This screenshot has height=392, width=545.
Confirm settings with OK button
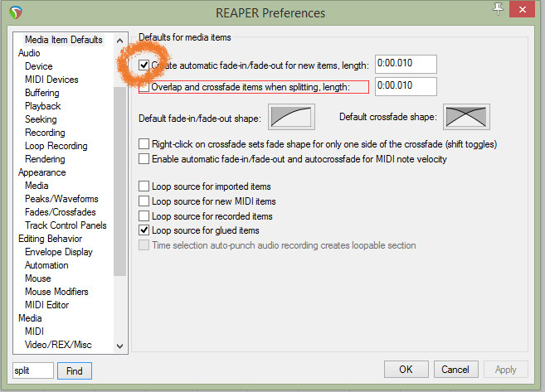(406, 369)
